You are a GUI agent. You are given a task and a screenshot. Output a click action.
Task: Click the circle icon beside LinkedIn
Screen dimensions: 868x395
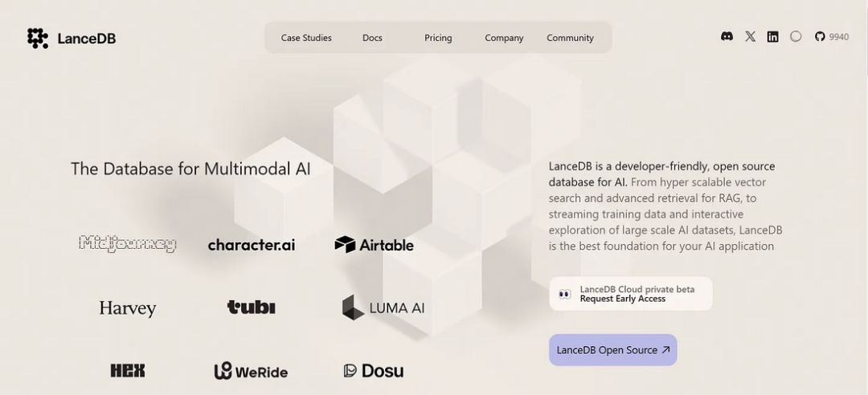(796, 36)
